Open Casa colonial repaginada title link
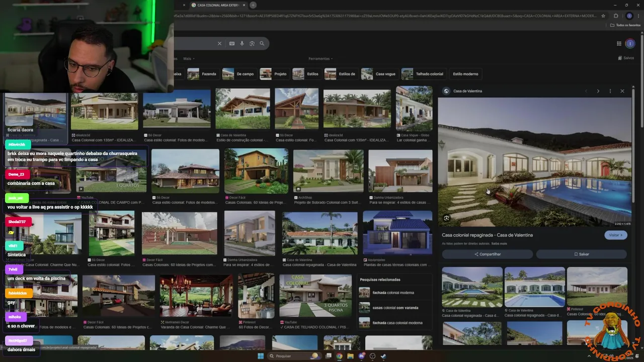Image resolution: width=644 pixels, height=362 pixels. (487, 235)
